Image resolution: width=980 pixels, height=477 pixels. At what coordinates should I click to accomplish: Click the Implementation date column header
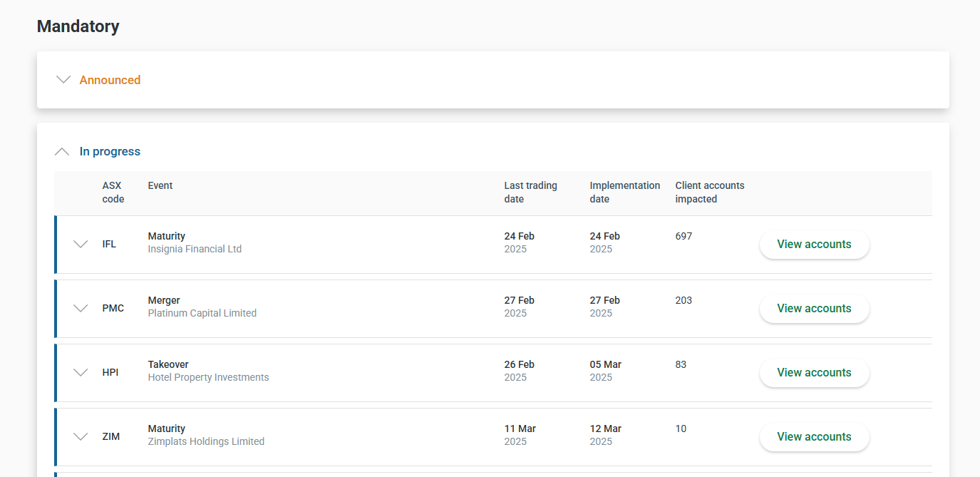(x=624, y=193)
